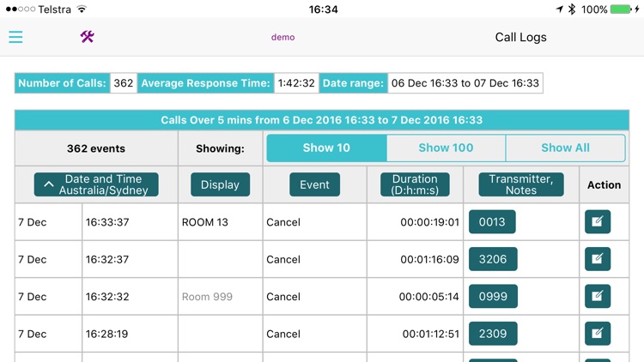
Task: Tap the duration 00:00:05:14
Action: (x=428, y=296)
